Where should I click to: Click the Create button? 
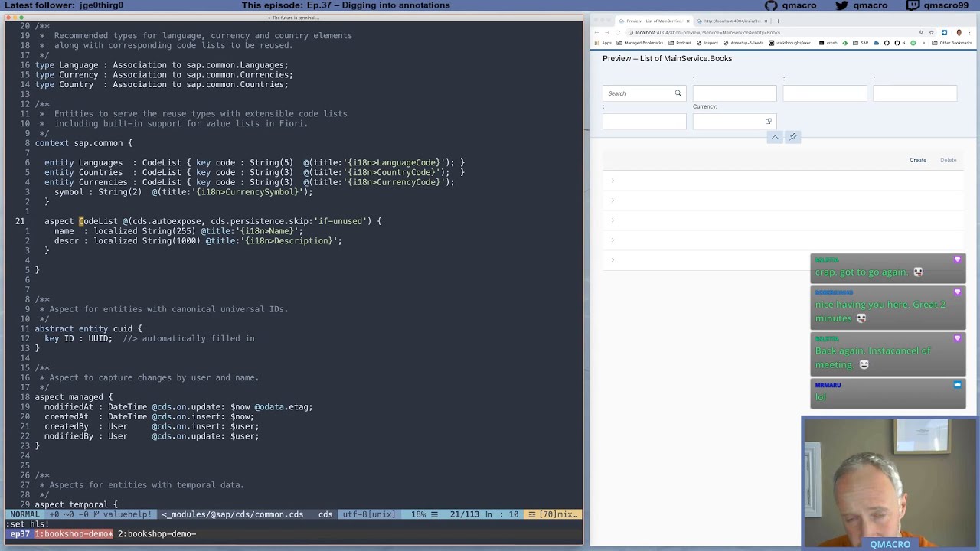click(x=918, y=160)
